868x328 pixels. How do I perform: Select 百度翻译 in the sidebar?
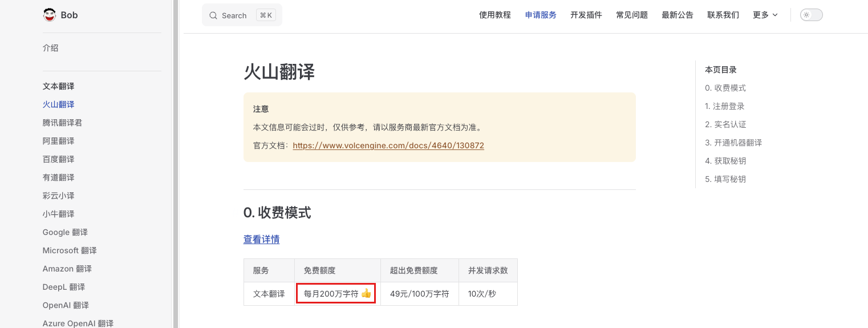[x=58, y=159]
